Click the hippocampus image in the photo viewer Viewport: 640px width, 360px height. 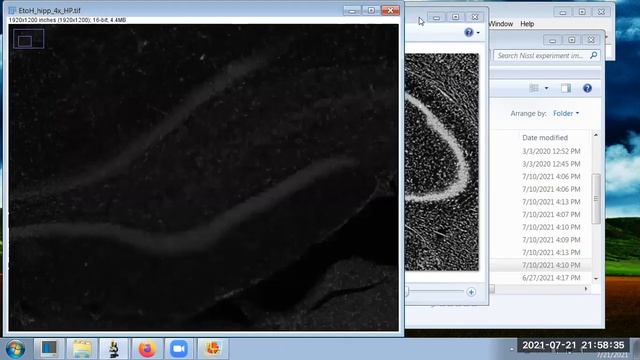[442, 162]
